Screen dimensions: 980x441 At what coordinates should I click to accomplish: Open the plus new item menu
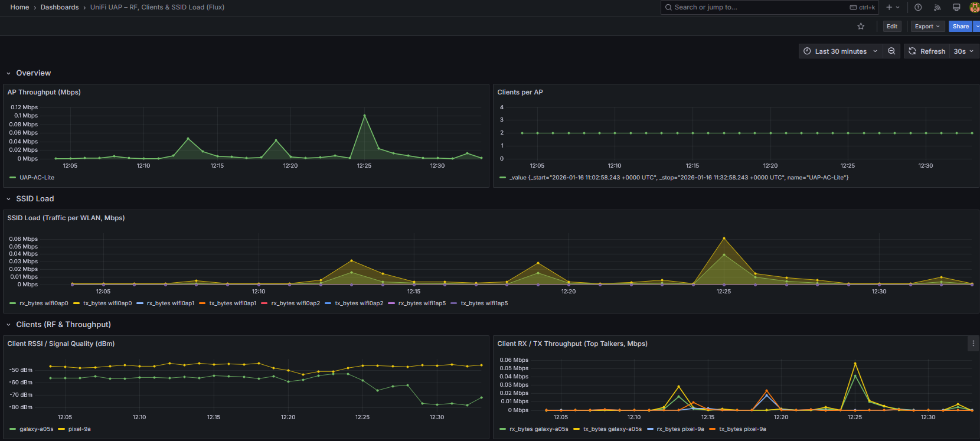pyautogui.click(x=893, y=8)
